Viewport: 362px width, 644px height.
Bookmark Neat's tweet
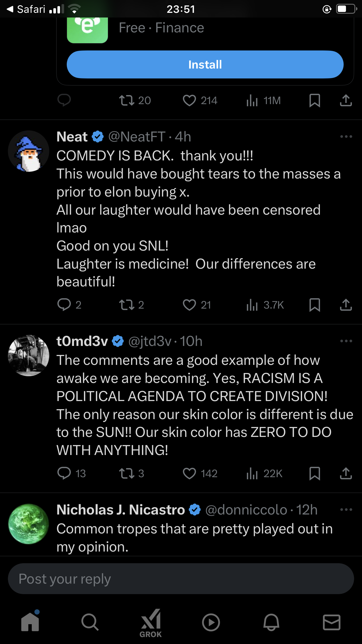314,305
